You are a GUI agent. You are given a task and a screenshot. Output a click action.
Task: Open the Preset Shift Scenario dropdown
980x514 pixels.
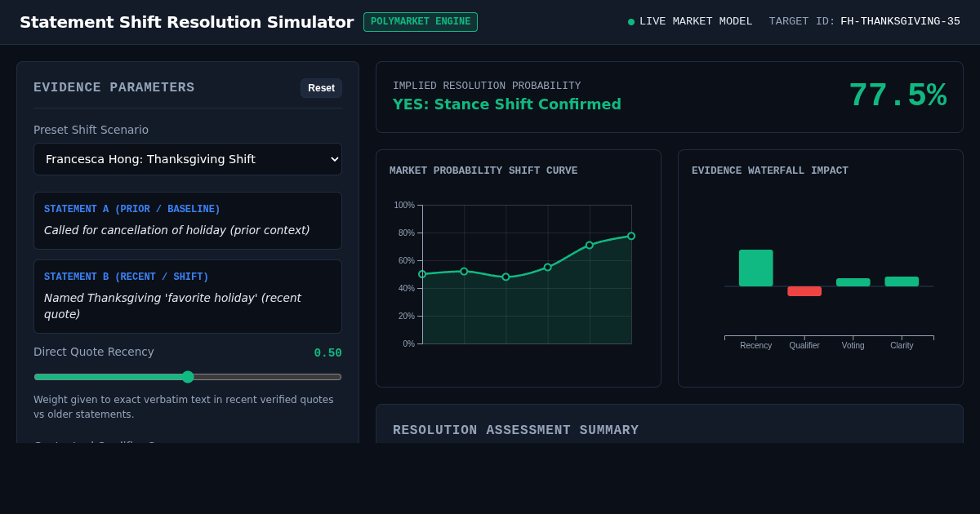click(188, 159)
